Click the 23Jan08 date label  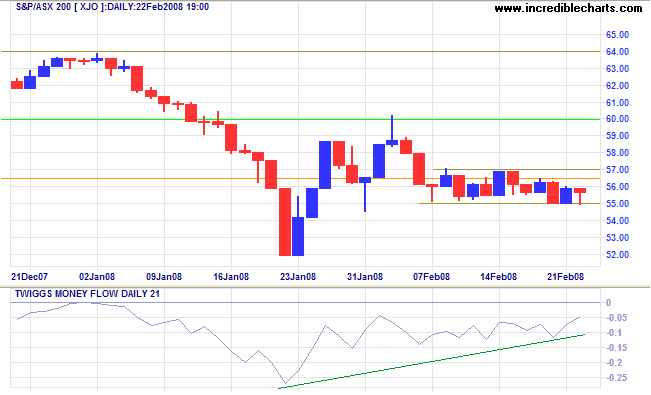coord(298,277)
